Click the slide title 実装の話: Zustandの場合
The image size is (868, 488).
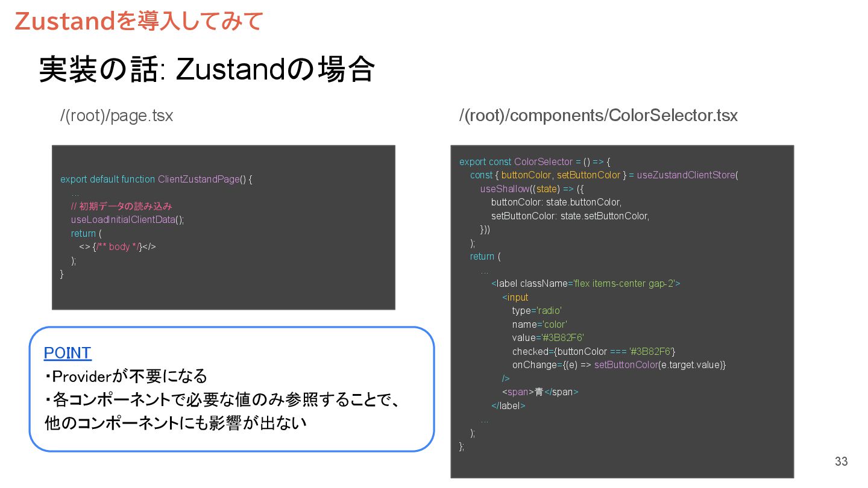pyautogui.click(x=207, y=69)
